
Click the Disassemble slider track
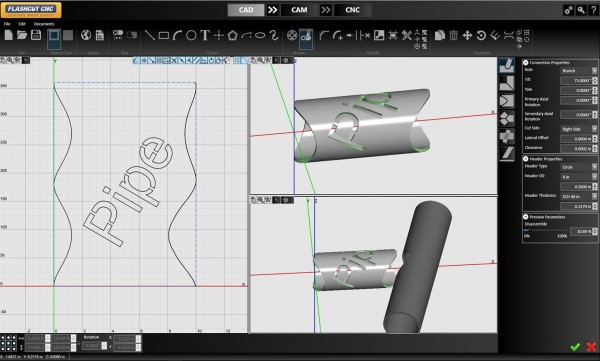click(x=545, y=230)
